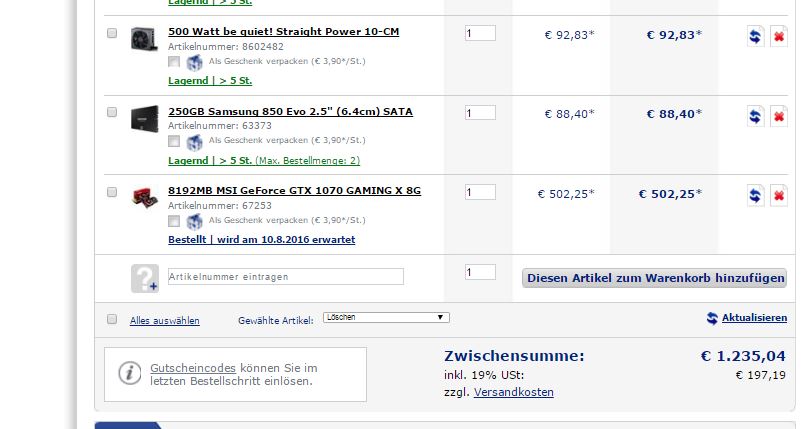Click the Aktualisieren link
The image size is (804, 429).
tap(754, 318)
